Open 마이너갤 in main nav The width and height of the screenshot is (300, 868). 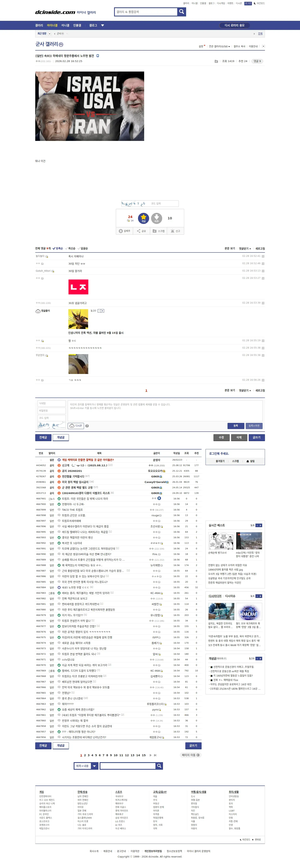point(52,25)
